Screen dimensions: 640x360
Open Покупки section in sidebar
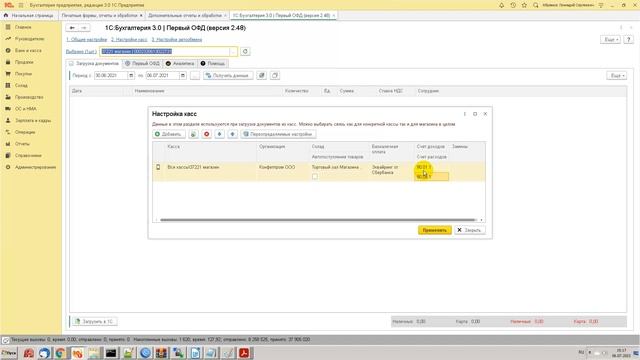tap(23, 74)
